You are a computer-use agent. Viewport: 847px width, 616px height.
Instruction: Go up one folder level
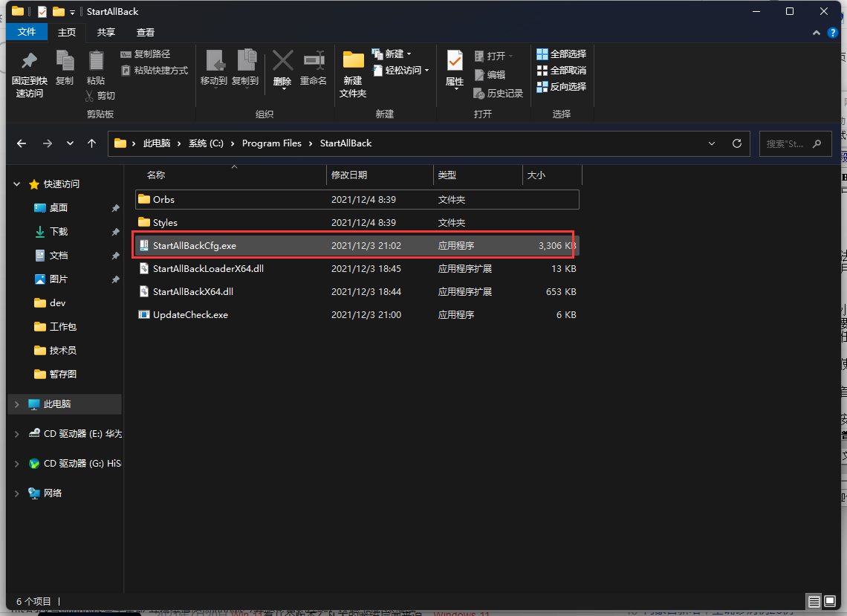click(91, 143)
